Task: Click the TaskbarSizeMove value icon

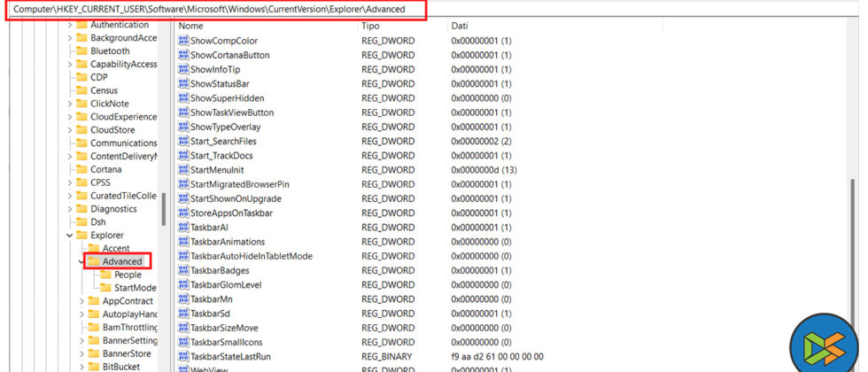Action: pos(183,329)
